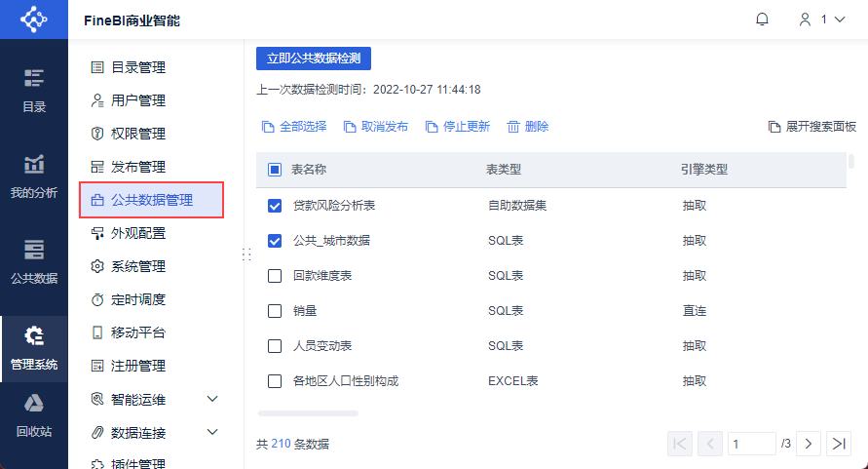
Task: Click the notification bell icon
Action: 762,20
